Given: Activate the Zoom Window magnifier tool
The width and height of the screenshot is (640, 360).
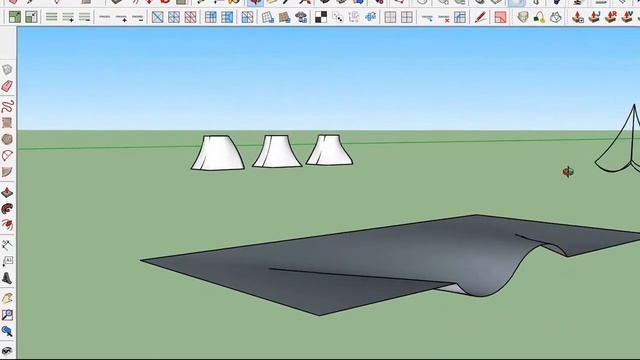Looking at the screenshot, I should point(7,315).
